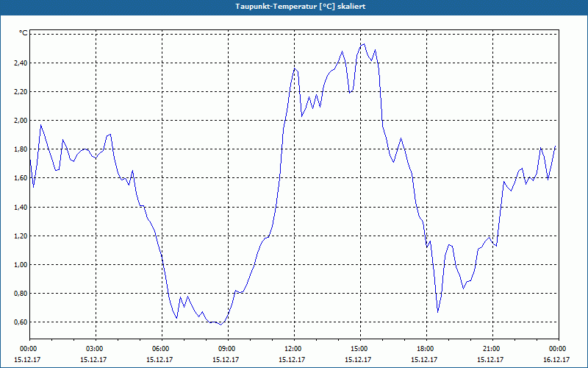The width and height of the screenshot is (588, 368).
Task: Click the "16.12.17" date label
Action: pos(556,359)
